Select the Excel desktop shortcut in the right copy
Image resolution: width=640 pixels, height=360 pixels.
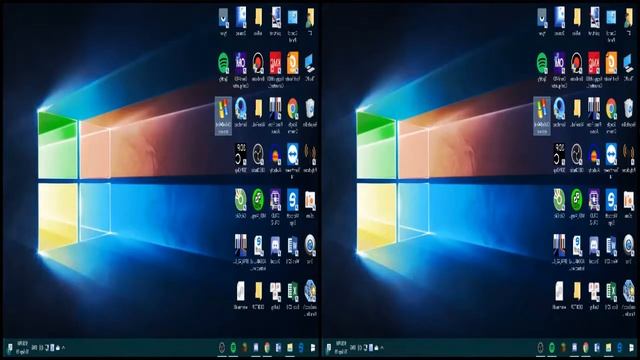(611, 291)
